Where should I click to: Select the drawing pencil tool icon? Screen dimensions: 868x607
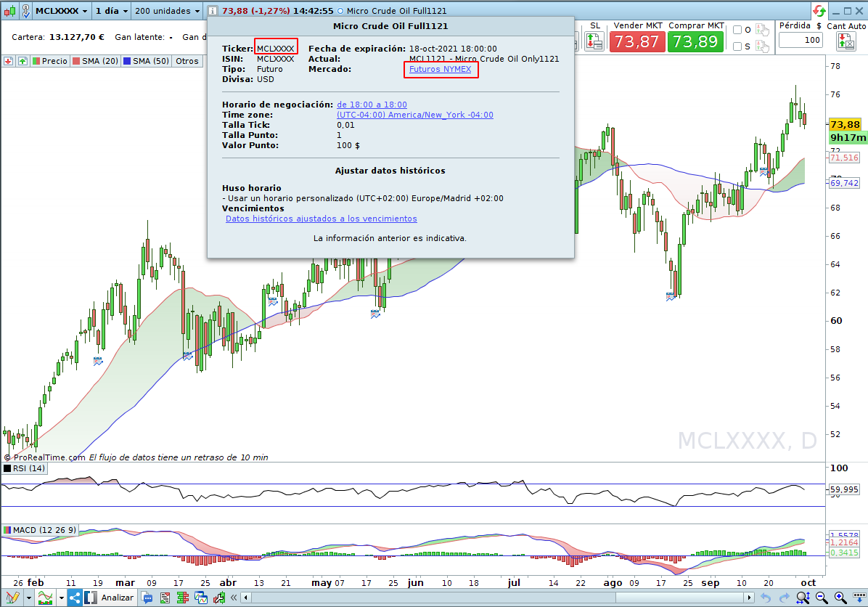click(12, 598)
